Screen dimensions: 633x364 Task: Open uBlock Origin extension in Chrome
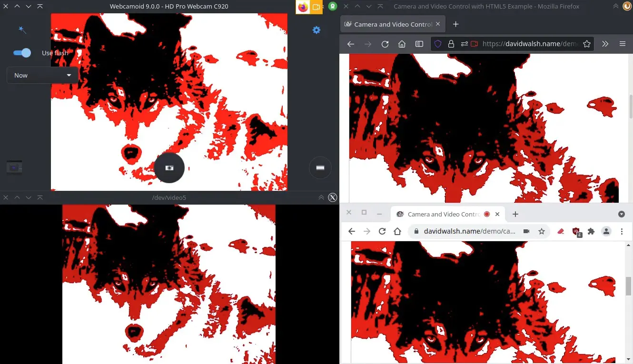pos(576,232)
